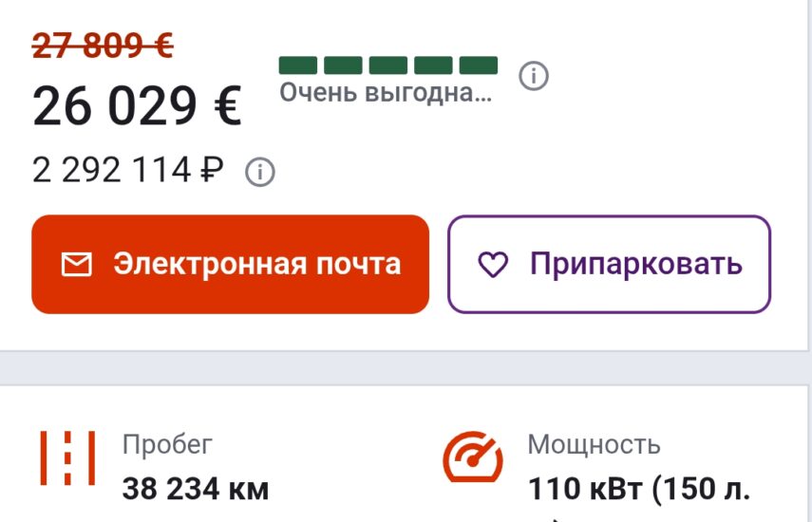Click the first green rating segment

point(298,65)
